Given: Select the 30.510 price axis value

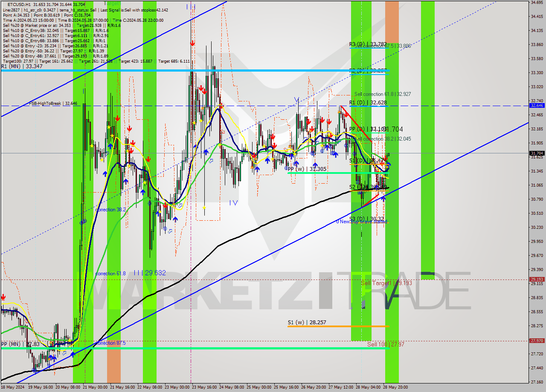Looking at the screenshot, I should 537,213.
